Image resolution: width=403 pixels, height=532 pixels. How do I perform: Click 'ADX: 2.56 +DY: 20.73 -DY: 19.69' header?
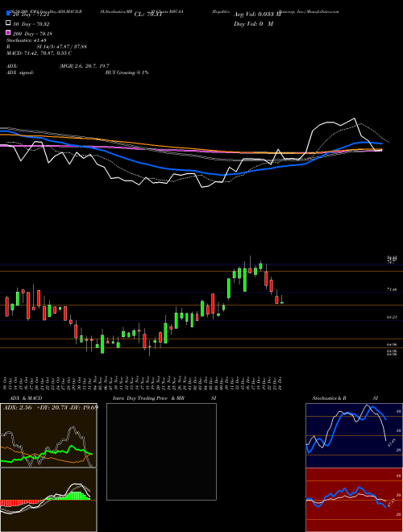(x=51, y=407)
